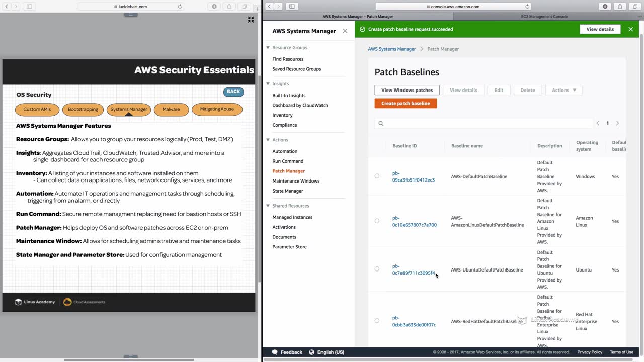Toggle the sidebar in the Lucidchart browser window
Image resolution: width=644 pixels, height=362 pixels.
[x=29, y=7]
